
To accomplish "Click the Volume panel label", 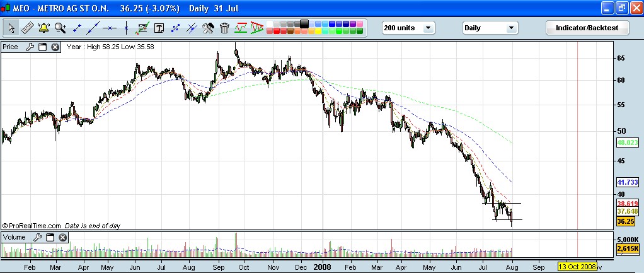I will pyautogui.click(x=14, y=237).
